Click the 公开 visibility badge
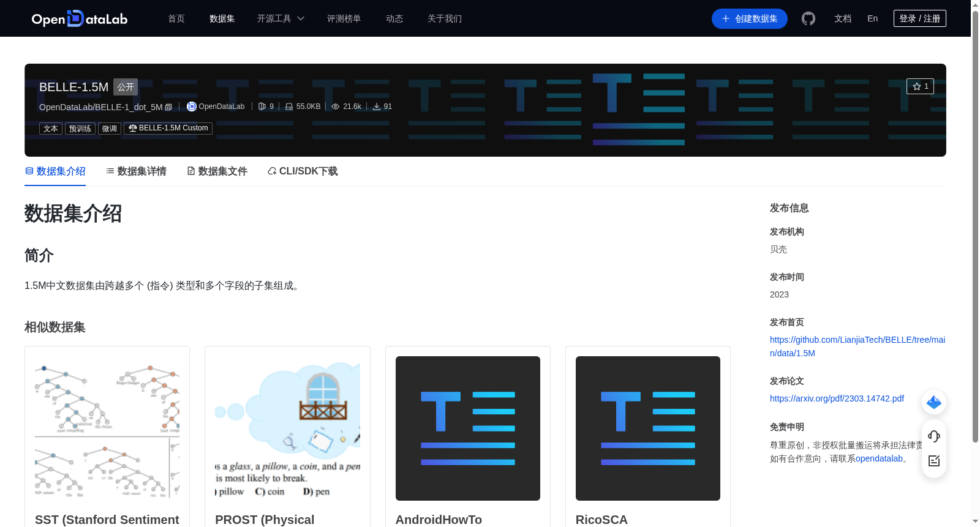Image resolution: width=980 pixels, height=527 pixels. (x=126, y=87)
